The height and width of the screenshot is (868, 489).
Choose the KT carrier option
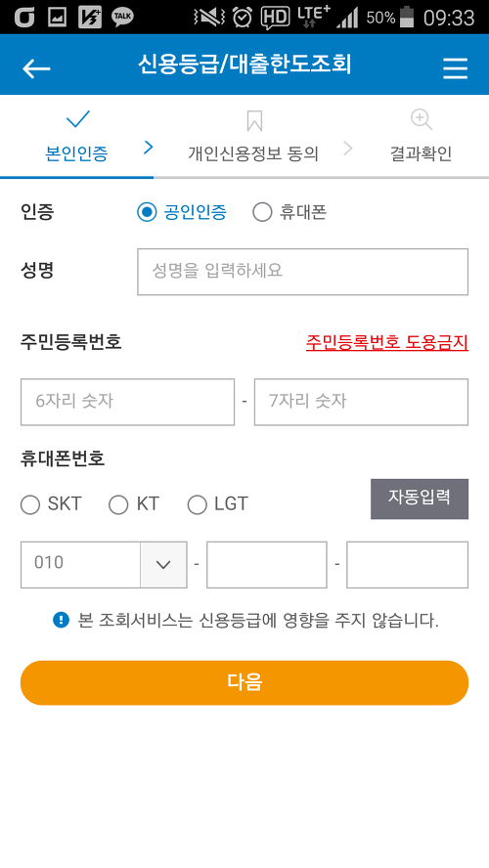pos(118,504)
